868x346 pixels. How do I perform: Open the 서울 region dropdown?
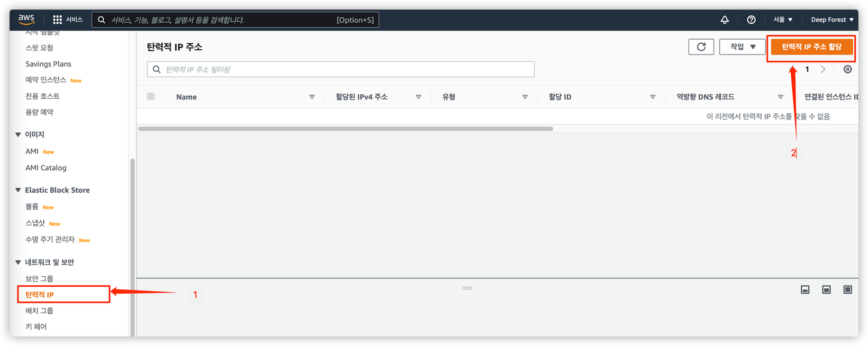[783, 20]
